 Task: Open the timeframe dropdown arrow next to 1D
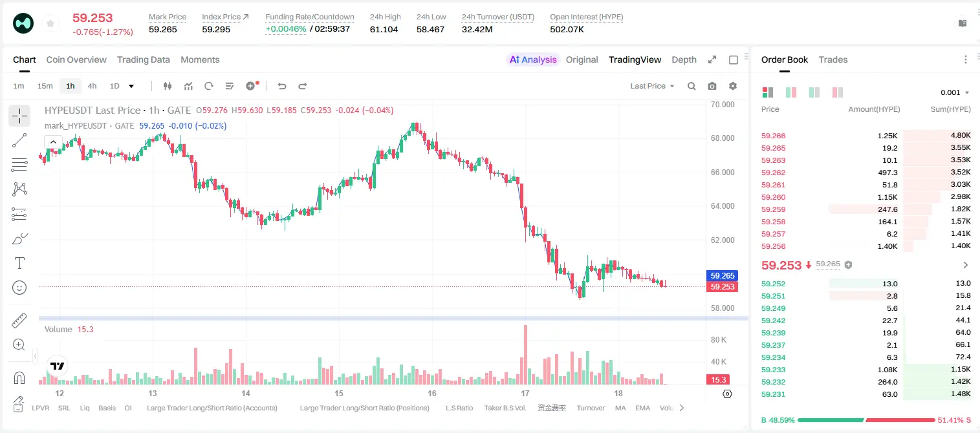pyautogui.click(x=131, y=86)
